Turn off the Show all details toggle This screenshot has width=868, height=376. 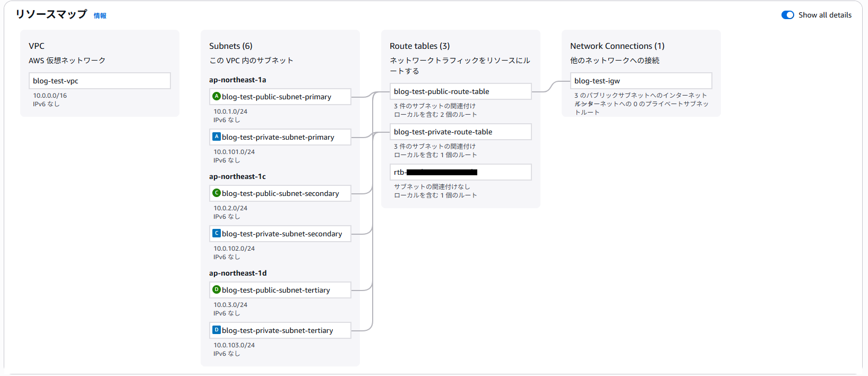pos(787,15)
